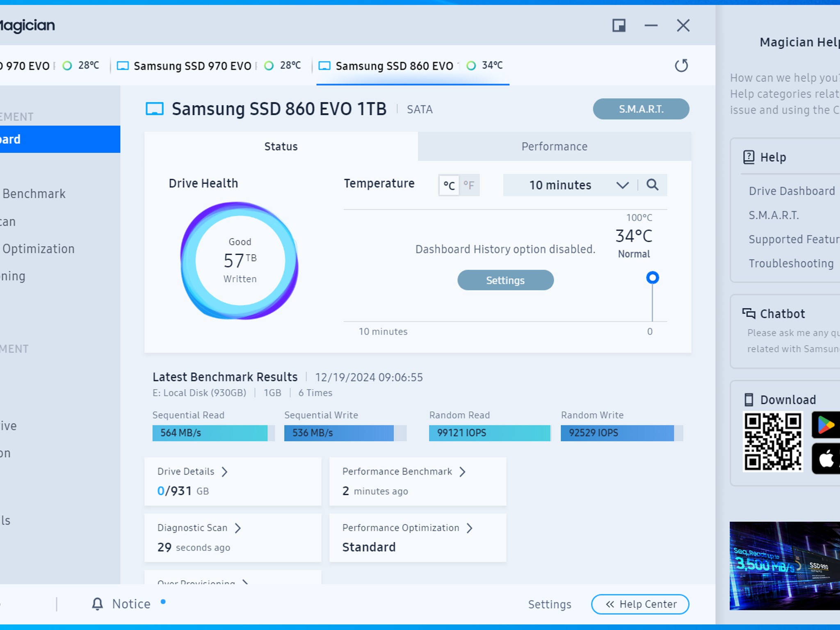Open Supported Features help link

[794, 239]
